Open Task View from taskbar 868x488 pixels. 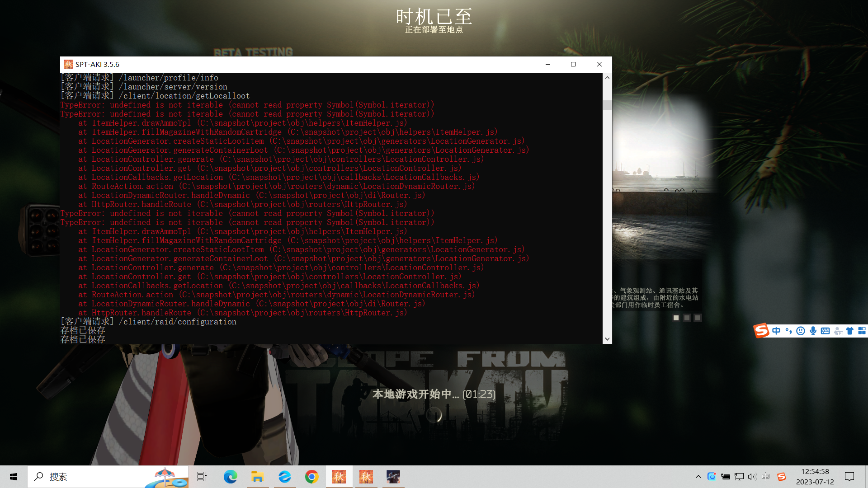[x=202, y=477]
